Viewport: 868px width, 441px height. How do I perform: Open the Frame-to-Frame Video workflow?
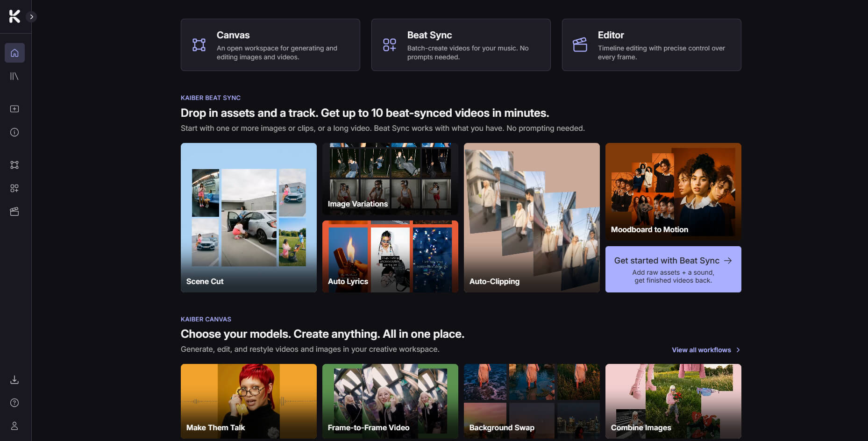(390, 401)
